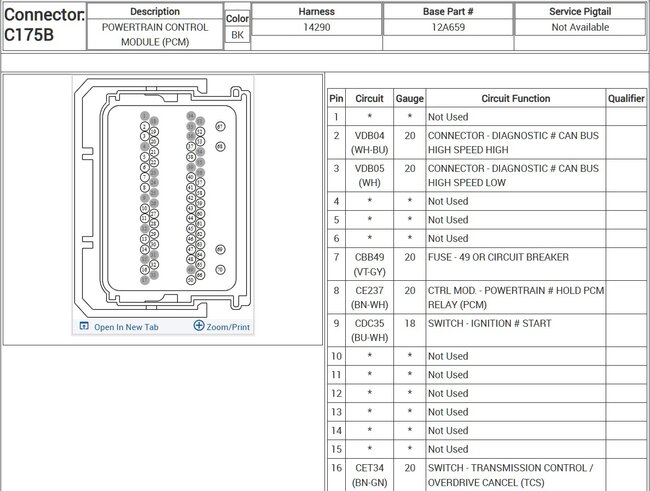The height and width of the screenshot is (491, 650).
Task: Select the 'Connector: C175B' title text
Action: click(44, 24)
